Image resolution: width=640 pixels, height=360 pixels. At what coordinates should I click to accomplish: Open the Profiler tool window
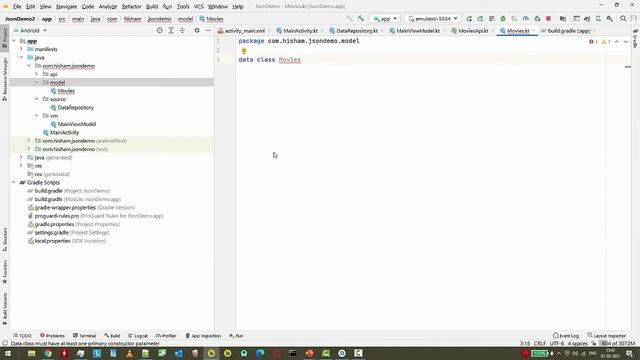pyautogui.click(x=166, y=336)
